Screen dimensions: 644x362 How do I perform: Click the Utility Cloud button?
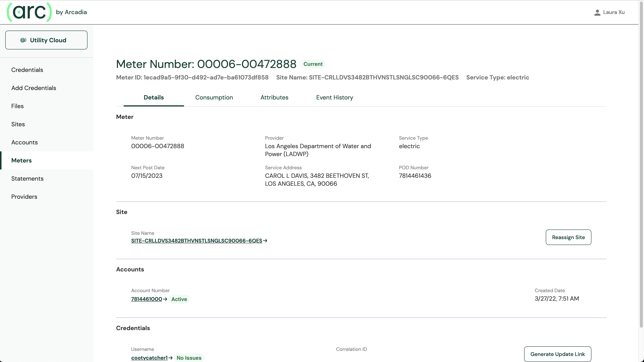pos(46,40)
